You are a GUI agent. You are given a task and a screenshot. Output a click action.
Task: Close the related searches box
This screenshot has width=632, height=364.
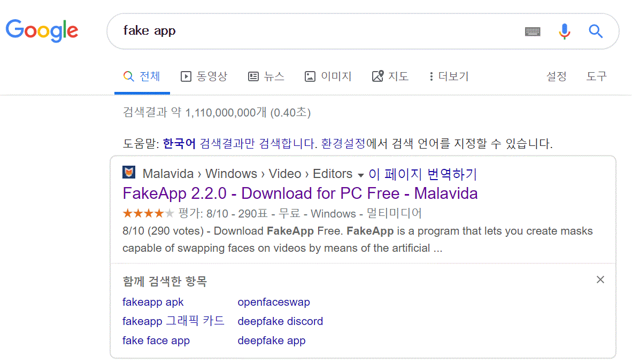(600, 280)
